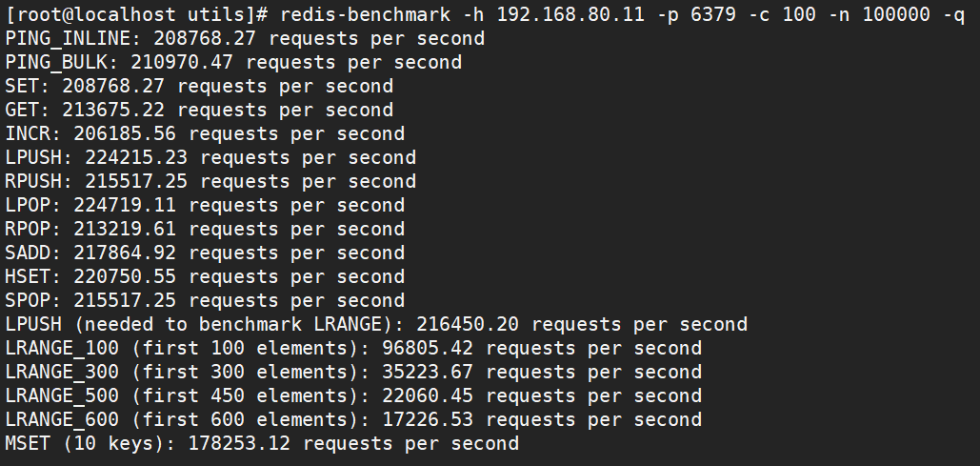This screenshot has width=980, height=466.
Task: Click the LRANGE_500 value 22060.45
Action: pos(428,395)
